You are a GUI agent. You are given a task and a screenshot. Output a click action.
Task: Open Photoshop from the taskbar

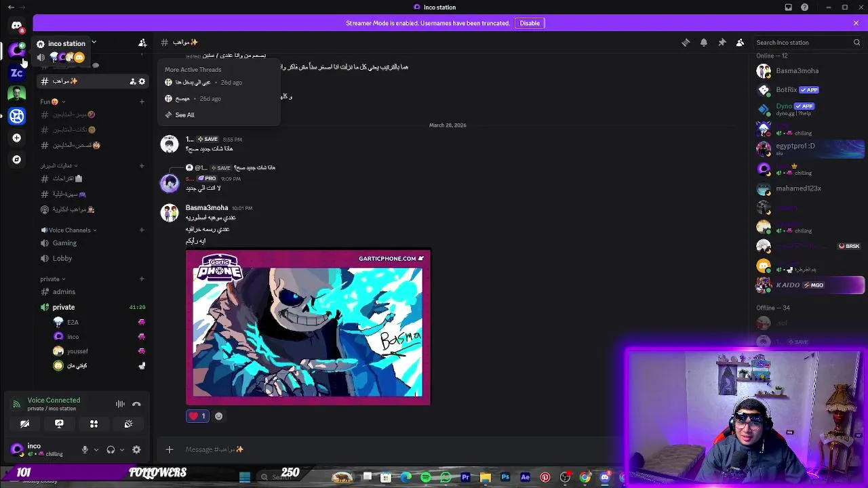point(505,477)
